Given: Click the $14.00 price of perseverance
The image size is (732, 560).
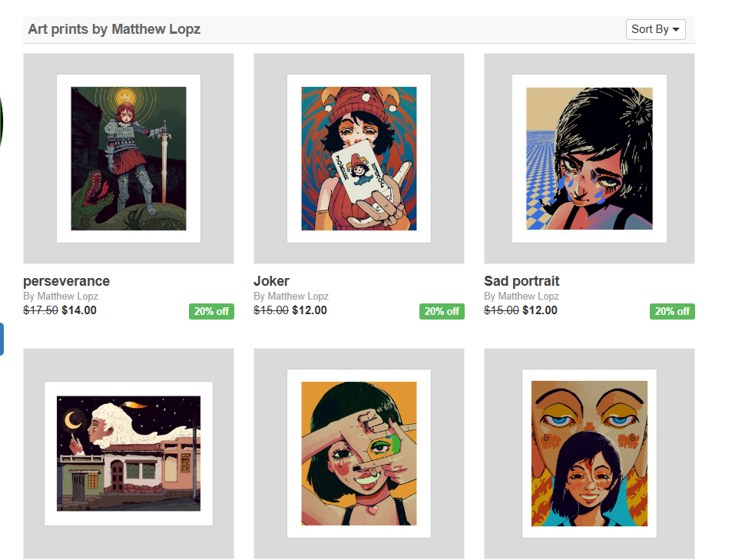Looking at the screenshot, I should tap(79, 310).
